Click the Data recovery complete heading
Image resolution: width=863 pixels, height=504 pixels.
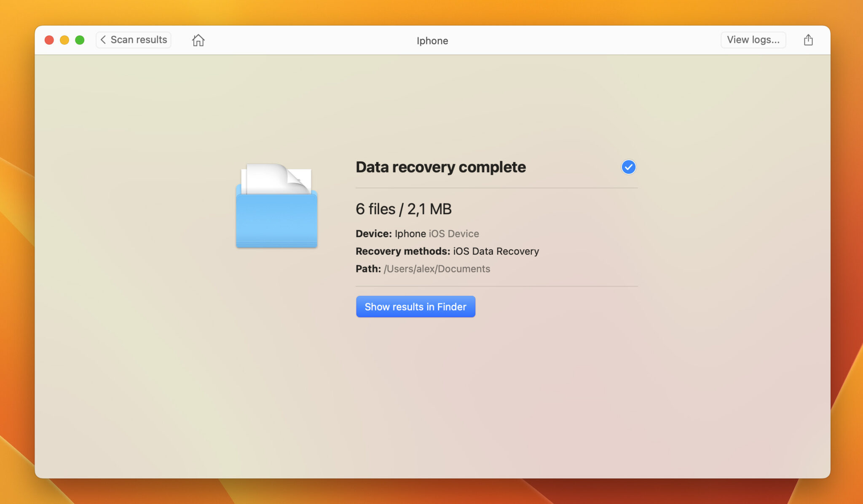(x=440, y=167)
